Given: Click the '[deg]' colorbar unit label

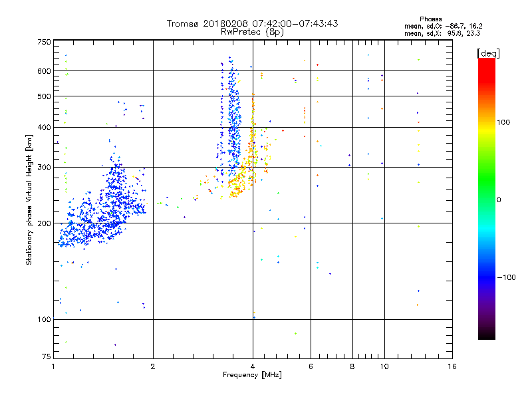Looking at the screenshot, I should pyautogui.click(x=488, y=53).
